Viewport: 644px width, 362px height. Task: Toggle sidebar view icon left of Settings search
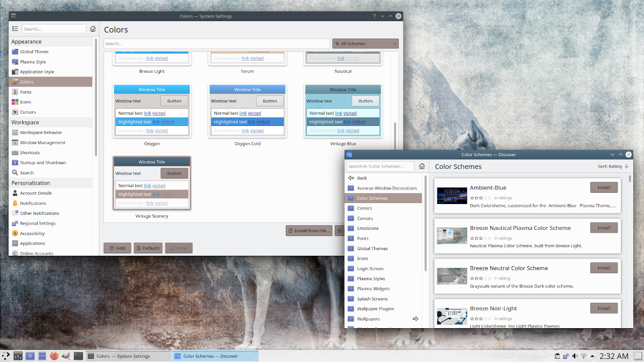(x=15, y=29)
